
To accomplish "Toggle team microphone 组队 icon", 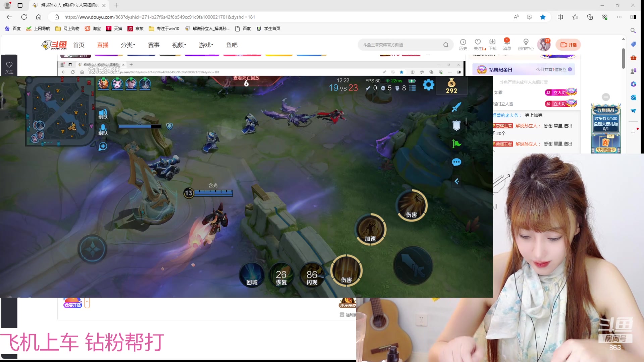I will [x=103, y=130].
